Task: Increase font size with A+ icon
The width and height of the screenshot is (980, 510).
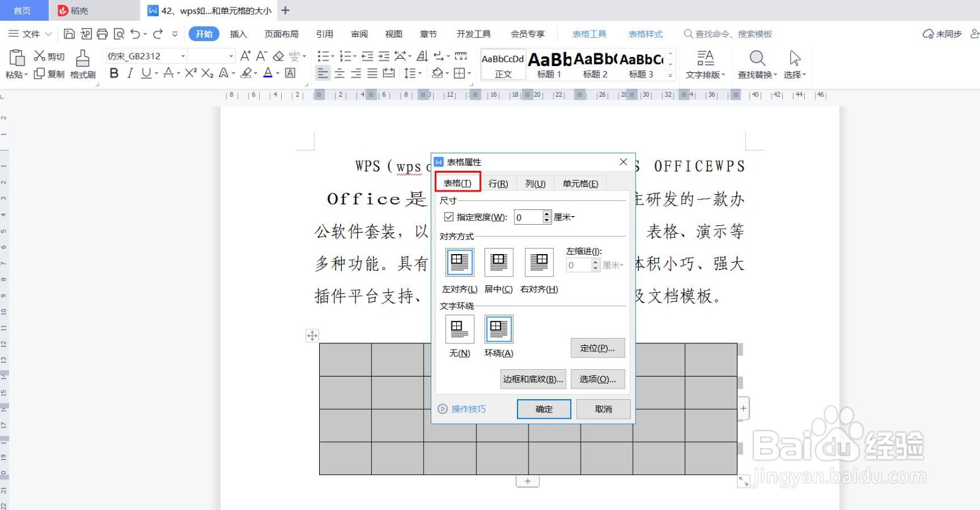Action: click(246, 56)
